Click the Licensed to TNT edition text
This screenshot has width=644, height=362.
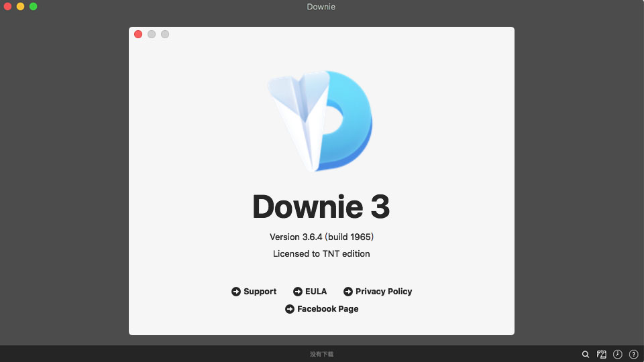(321, 253)
